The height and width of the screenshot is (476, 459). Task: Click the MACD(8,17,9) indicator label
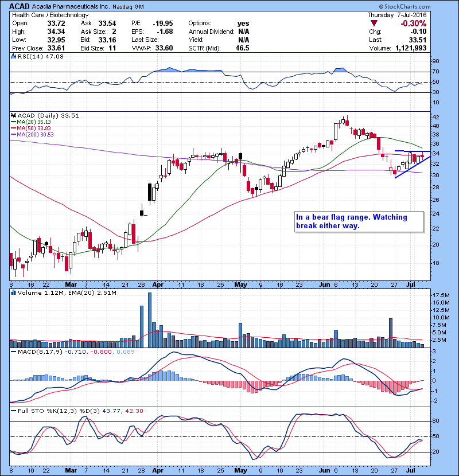tap(40, 352)
